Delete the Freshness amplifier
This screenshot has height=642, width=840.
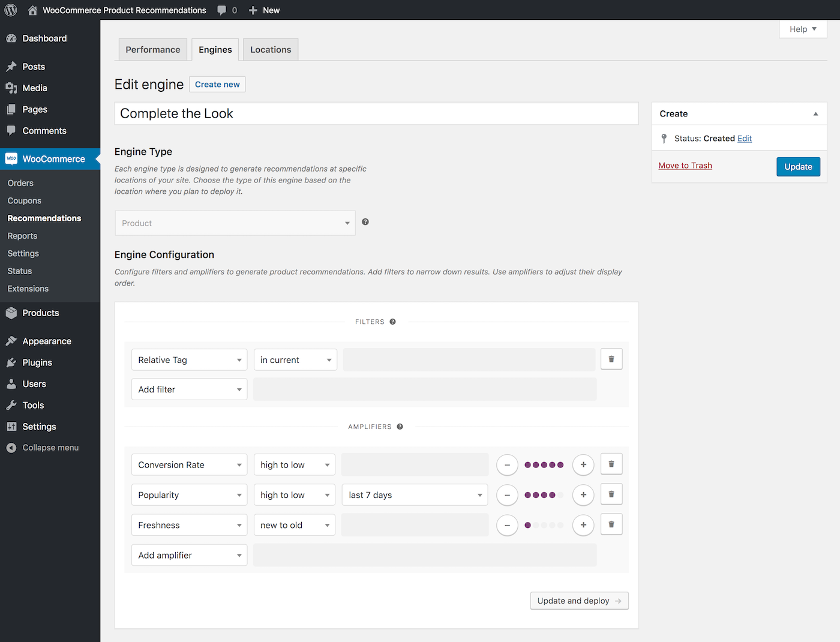[x=611, y=524]
